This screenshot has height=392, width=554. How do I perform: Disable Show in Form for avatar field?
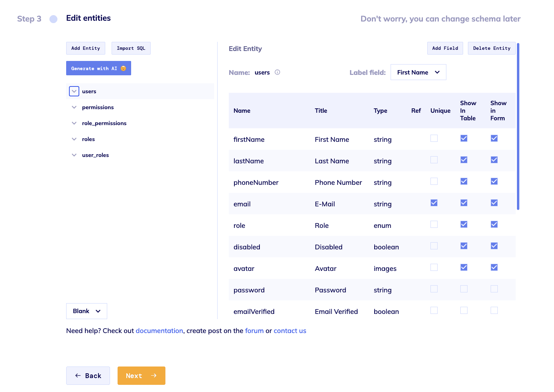(494, 267)
